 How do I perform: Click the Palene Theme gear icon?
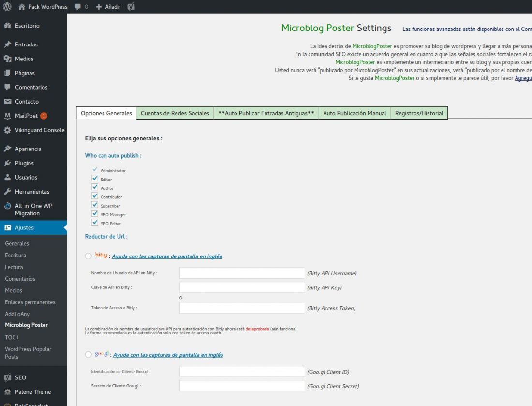(7, 392)
